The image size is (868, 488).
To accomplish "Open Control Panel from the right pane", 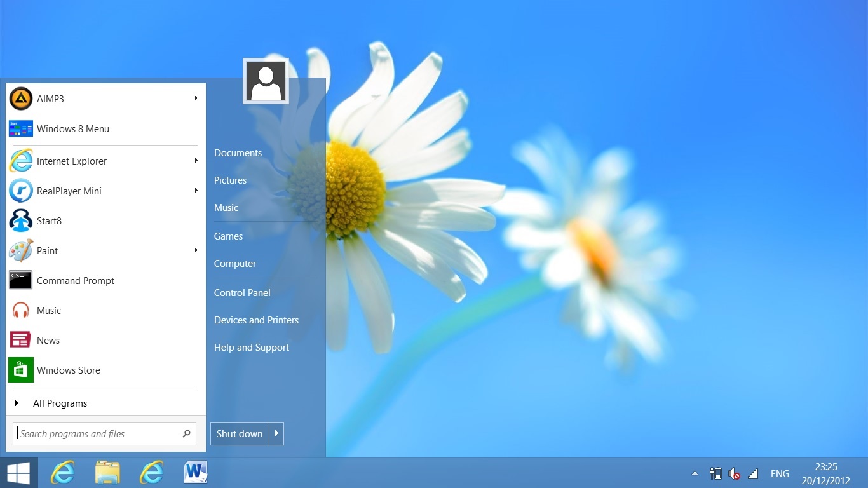I will 242,292.
